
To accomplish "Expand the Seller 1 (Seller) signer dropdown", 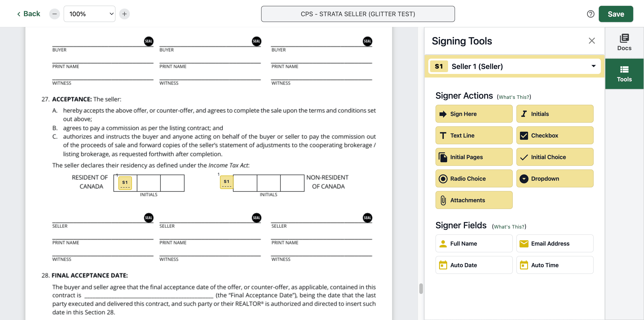I will coord(515,66).
